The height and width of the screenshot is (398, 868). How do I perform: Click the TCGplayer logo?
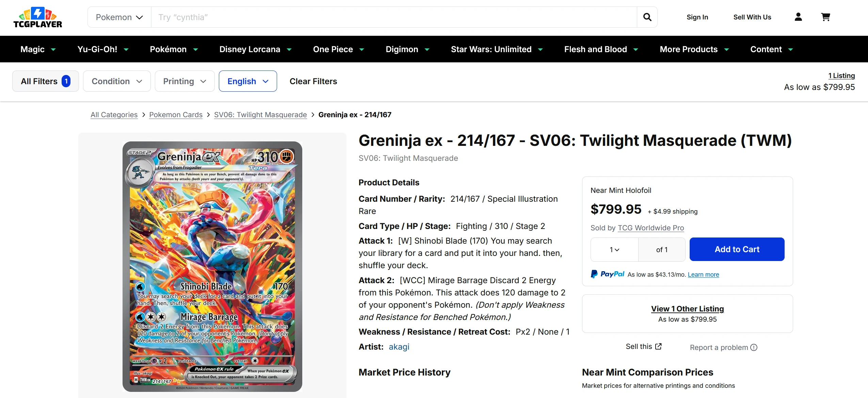tap(38, 17)
